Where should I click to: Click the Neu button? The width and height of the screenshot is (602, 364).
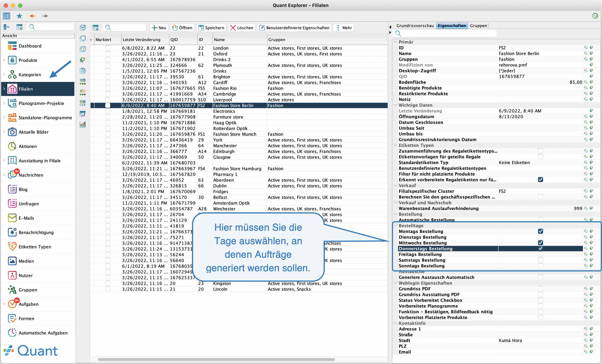[x=159, y=28]
